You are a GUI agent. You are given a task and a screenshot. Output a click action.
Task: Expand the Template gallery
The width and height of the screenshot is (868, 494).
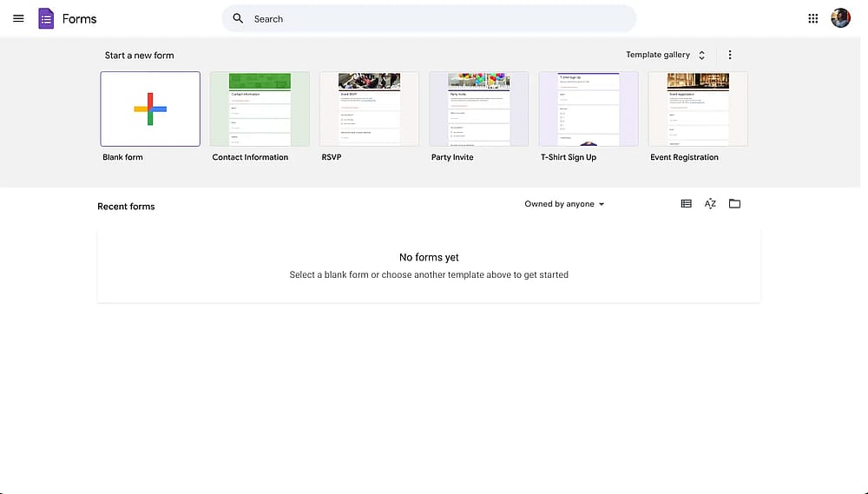point(666,55)
